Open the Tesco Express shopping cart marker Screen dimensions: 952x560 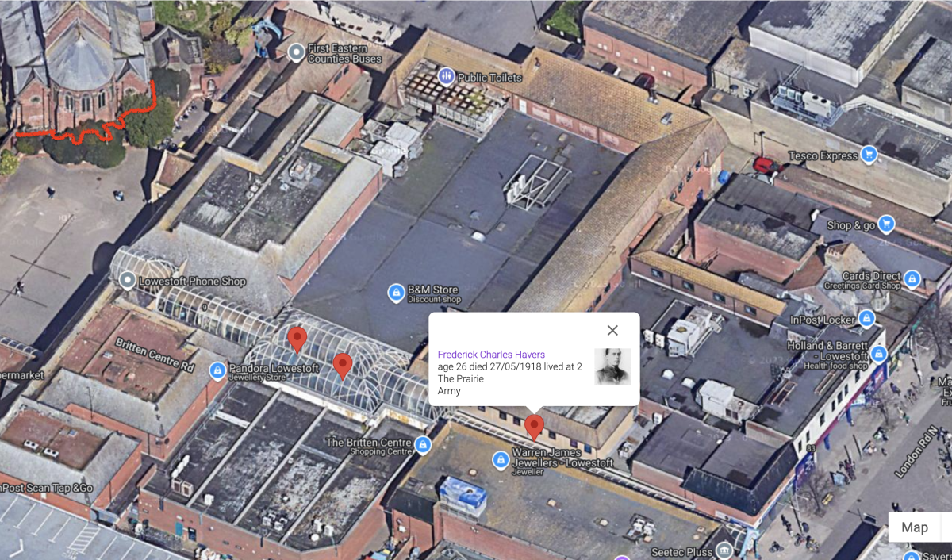[x=869, y=155]
